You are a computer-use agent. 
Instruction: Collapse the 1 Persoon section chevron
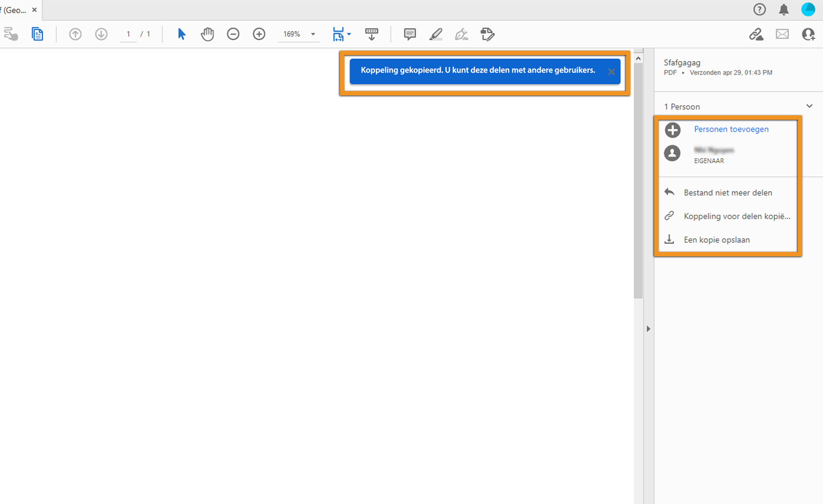point(809,106)
